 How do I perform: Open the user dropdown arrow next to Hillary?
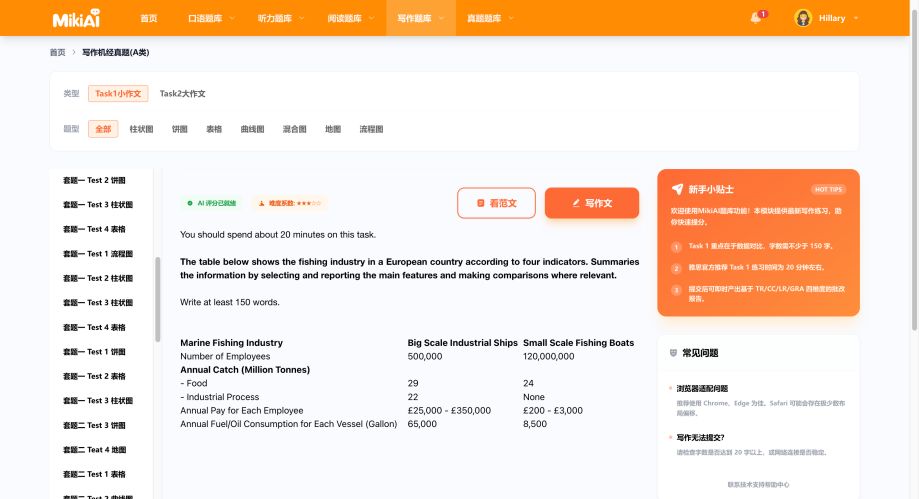pyautogui.click(x=856, y=18)
